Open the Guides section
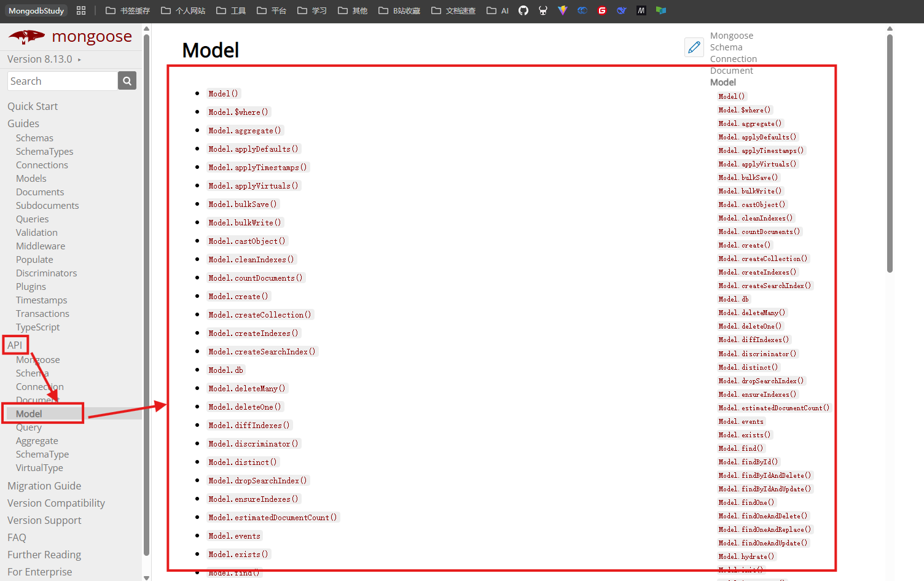 click(23, 123)
